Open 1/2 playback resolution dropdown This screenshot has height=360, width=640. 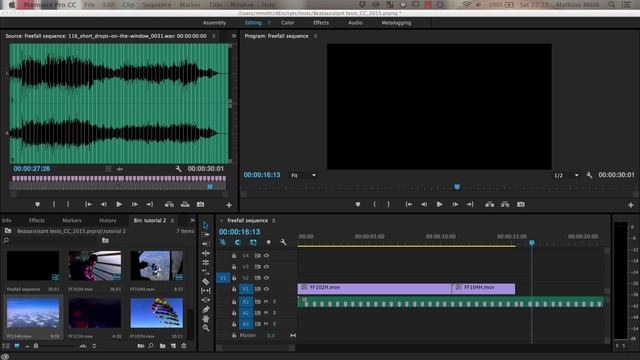pyautogui.click(x=566, y=176)
